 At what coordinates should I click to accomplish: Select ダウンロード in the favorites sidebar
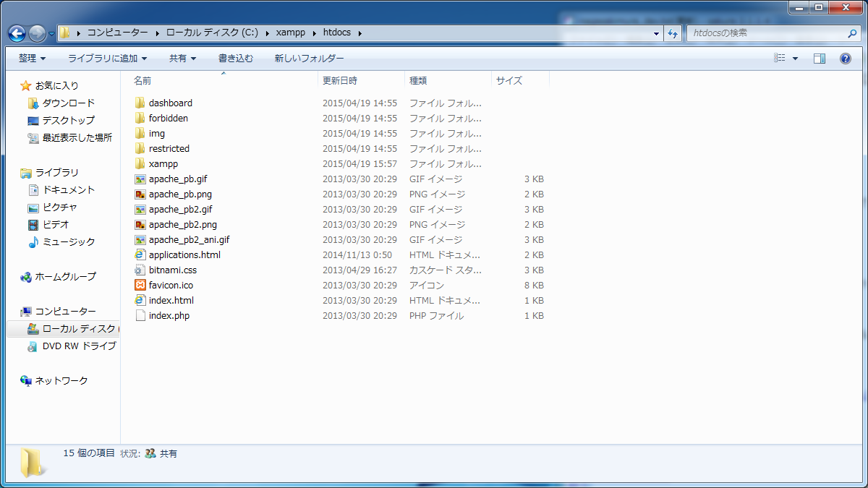coord(68,103)
